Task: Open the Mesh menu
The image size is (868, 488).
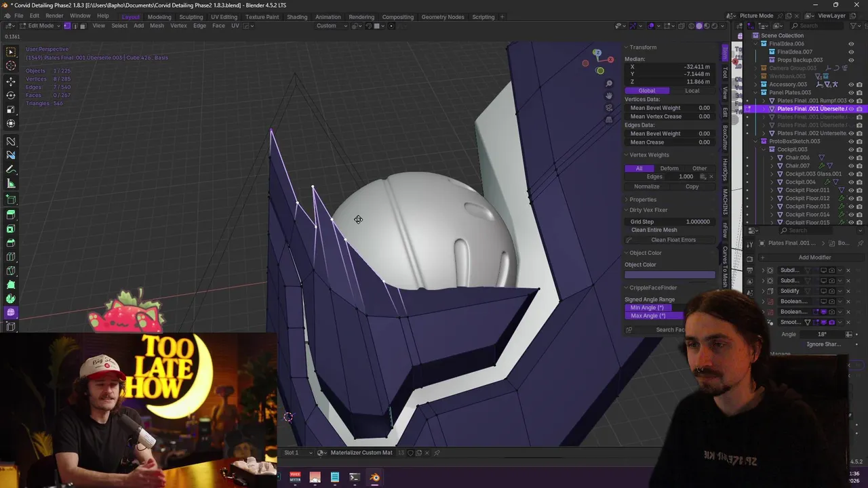Action: [x=157, y=26]
